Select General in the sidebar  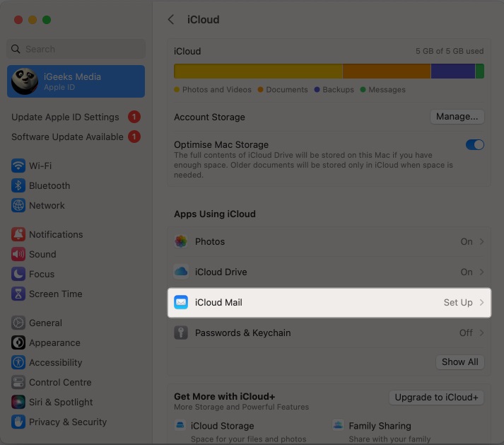click(45, 323)
